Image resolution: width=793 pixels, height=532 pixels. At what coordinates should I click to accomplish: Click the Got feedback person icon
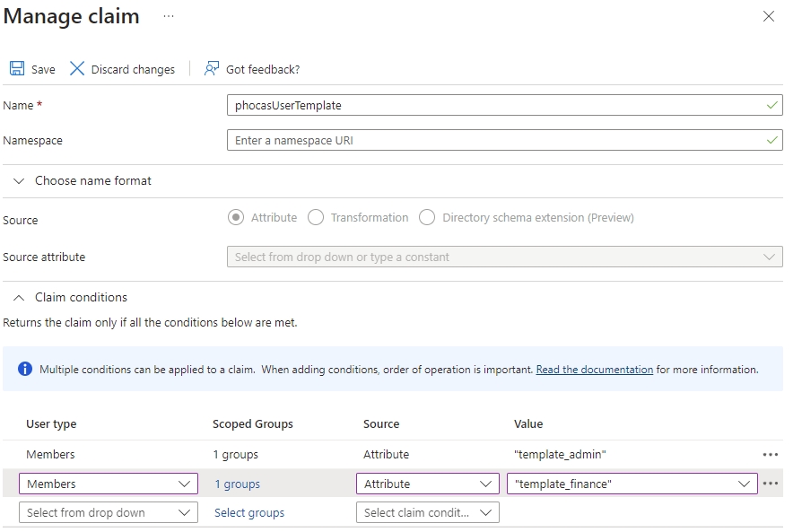[x=212, y=69]
